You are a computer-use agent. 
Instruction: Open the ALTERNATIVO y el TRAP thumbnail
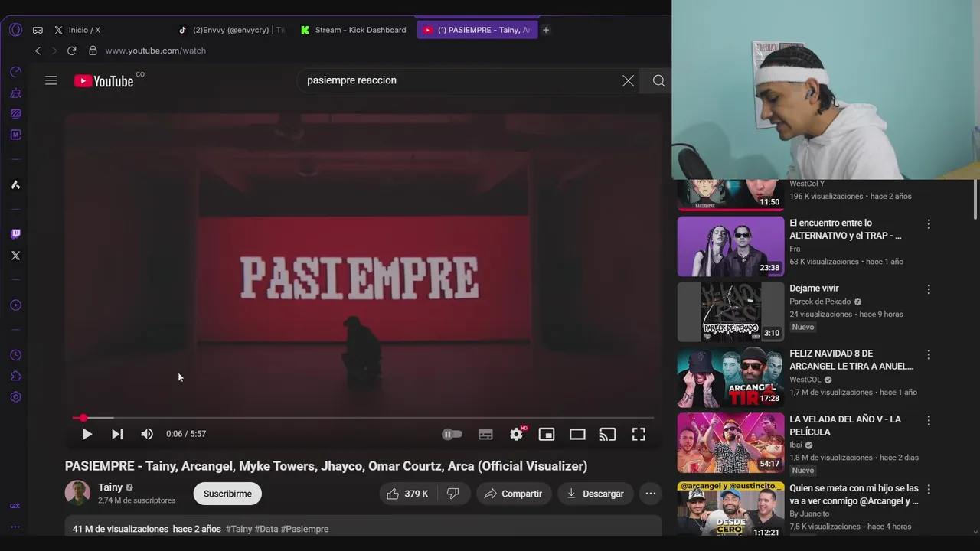click(x=731, y=246)
